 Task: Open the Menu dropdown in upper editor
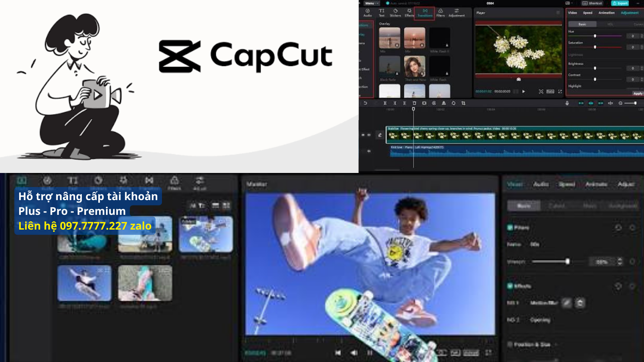[x=372, y=3]
